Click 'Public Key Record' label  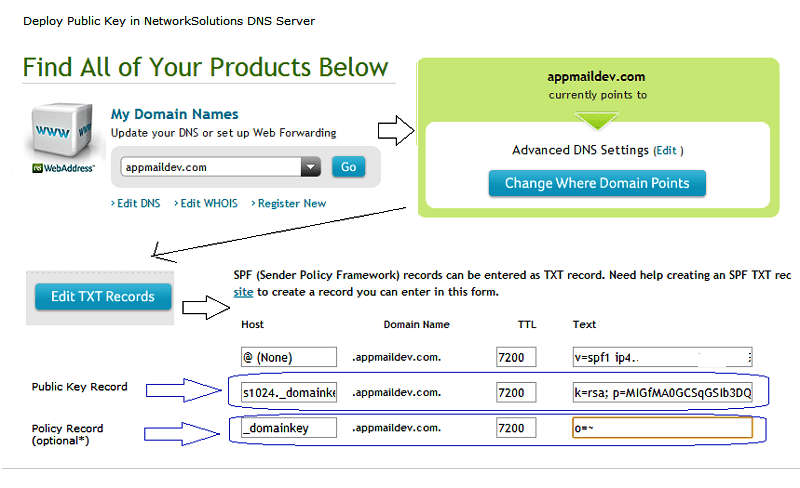(x=80, y=387)
